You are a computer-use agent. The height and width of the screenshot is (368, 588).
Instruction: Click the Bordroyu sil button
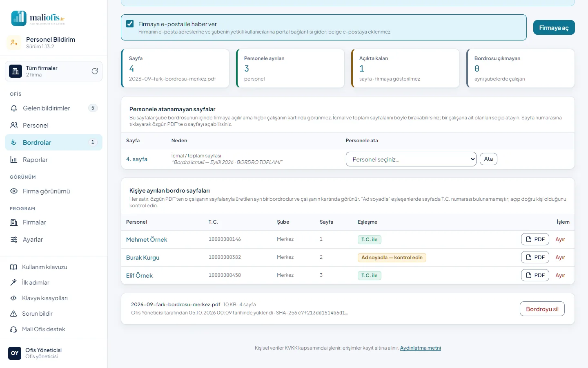(x=542, y=309)
